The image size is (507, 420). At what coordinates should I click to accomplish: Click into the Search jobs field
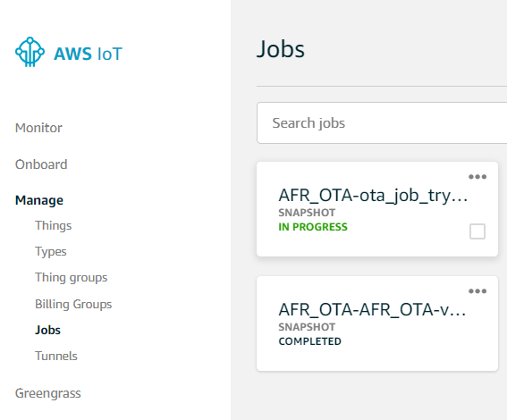coord(382,122)
